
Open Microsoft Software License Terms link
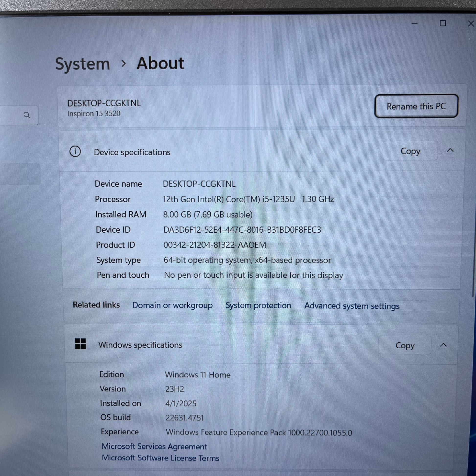[160, 458]
